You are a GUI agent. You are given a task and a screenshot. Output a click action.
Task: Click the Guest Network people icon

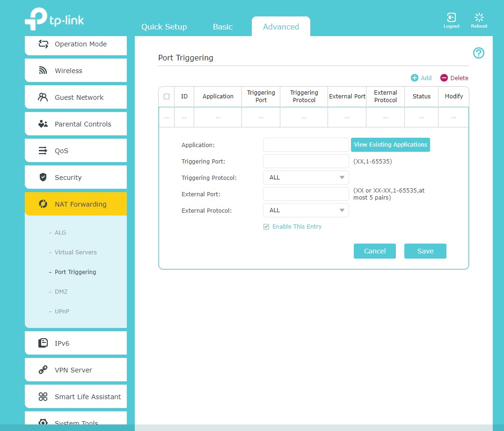[43, 97]
